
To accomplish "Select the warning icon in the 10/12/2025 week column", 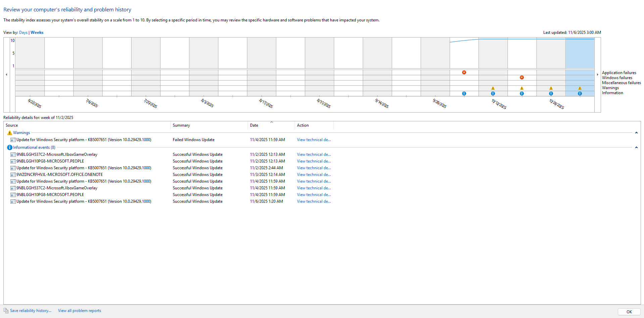I will 493,88.
